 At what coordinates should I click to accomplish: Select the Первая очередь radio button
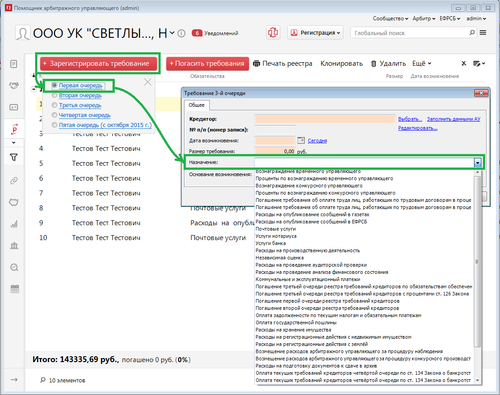click(54, 86)
